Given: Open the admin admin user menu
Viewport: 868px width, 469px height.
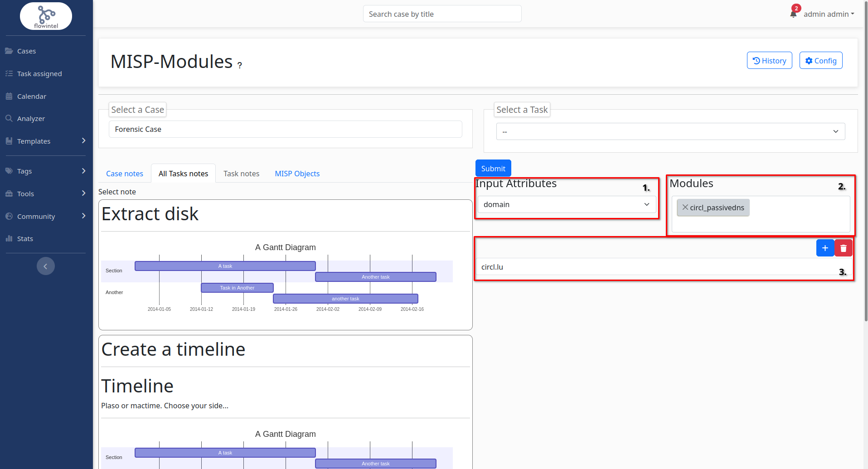Looking at the screenshot, I should click(829, 14).
